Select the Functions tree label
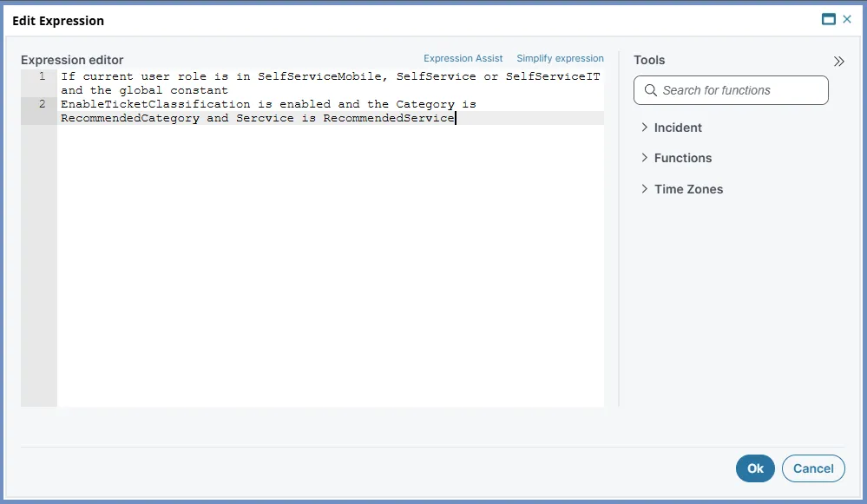867x504 pixels. pos(683,158)
